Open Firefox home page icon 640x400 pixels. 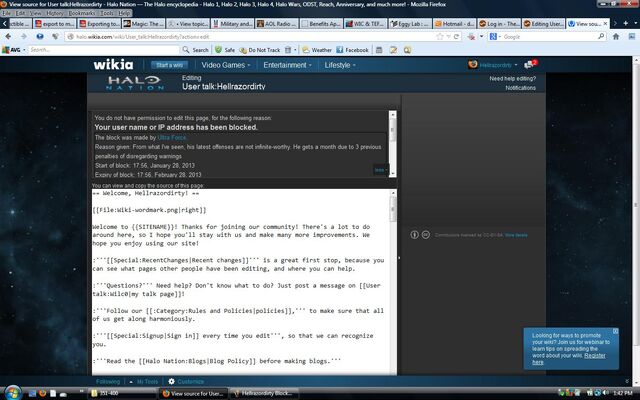click(616, 37)
